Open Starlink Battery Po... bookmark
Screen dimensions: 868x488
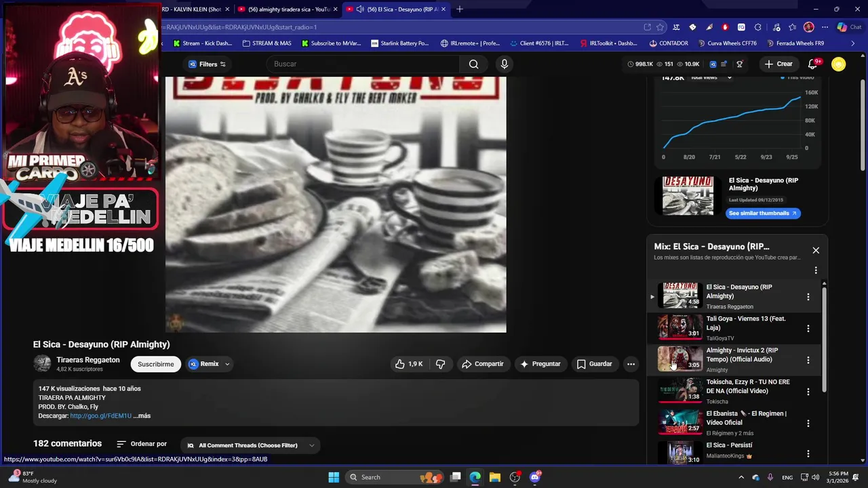400,43
